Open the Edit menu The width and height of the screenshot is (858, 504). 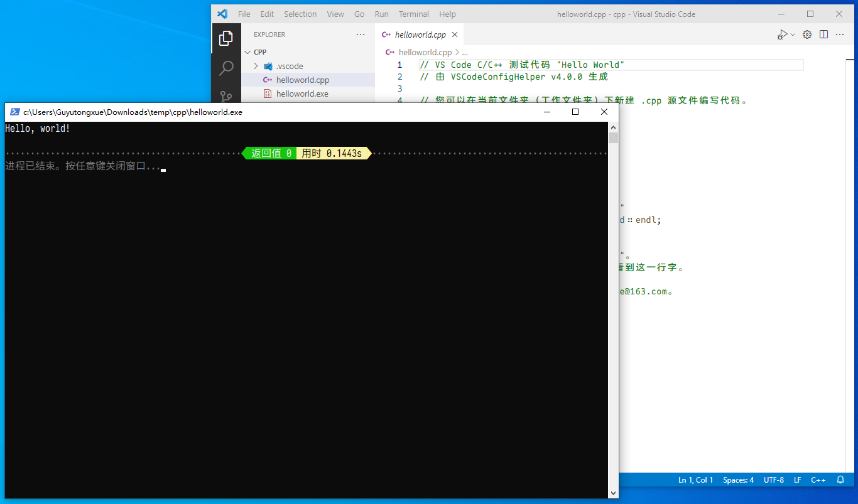(x=267, y=14)
